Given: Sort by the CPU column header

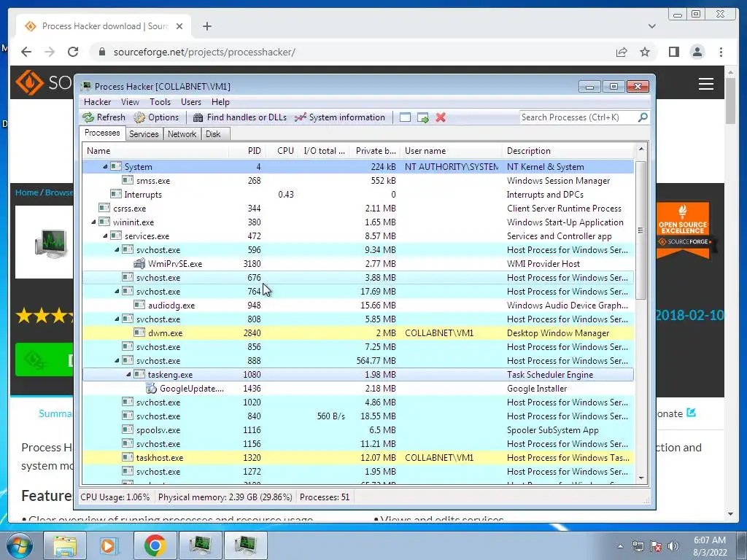Looking at the screenshot, I should point(282,151).
